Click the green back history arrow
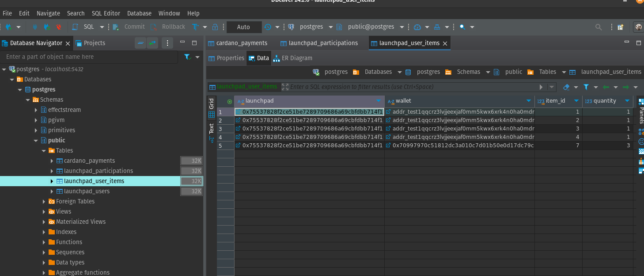Image resolution: width=644 pixels, height=276 pixels. (x=606, y=87)
